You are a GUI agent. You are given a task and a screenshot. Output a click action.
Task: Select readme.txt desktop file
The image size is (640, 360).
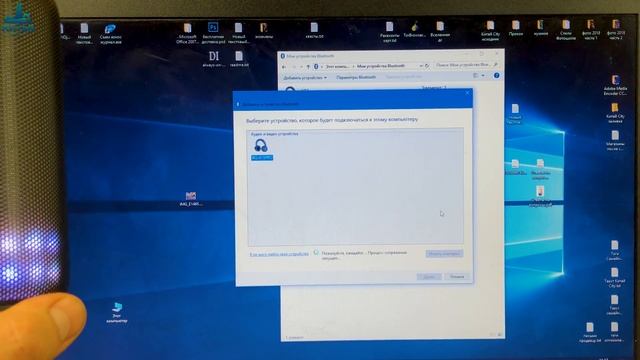(239, 59)
